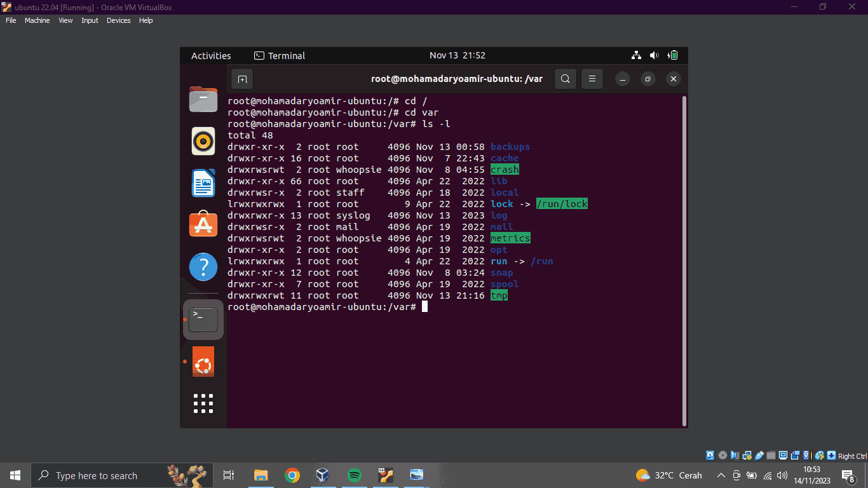Click 'backups' directory name in listing
This screenshot has height=488, width=868.
pos(510,147)
